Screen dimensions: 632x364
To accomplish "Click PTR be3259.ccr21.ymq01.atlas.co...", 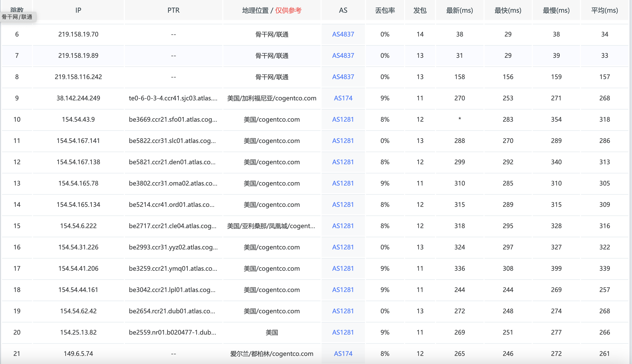I will point(173,268).
